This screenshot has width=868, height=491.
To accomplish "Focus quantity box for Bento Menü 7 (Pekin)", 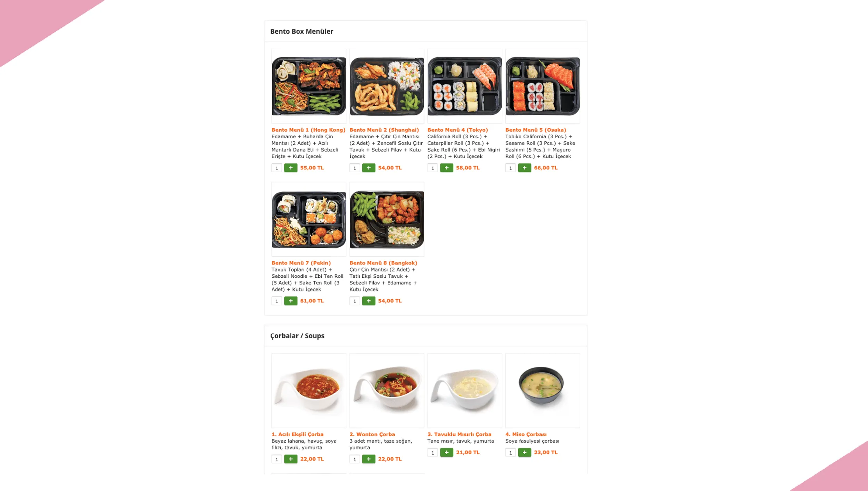I will tap(276, 301).
